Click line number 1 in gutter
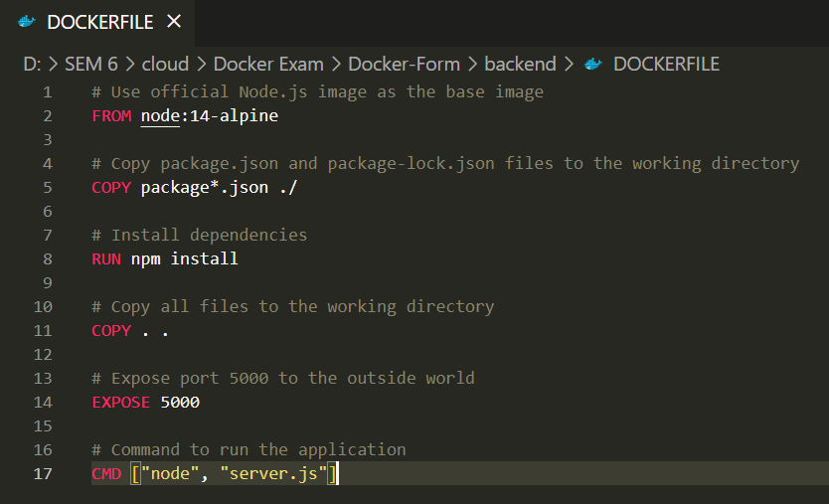Viewport: 829px width, 504px height. click(48, 92)
